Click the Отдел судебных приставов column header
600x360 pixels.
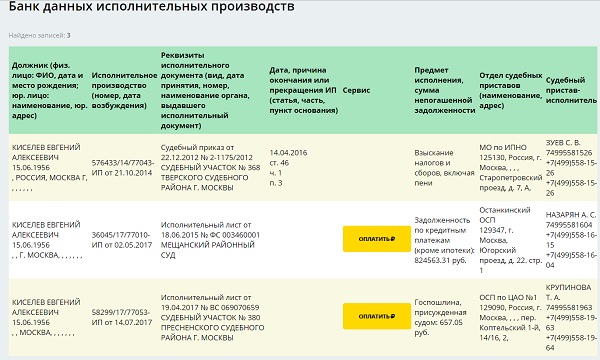pos(510,90)
